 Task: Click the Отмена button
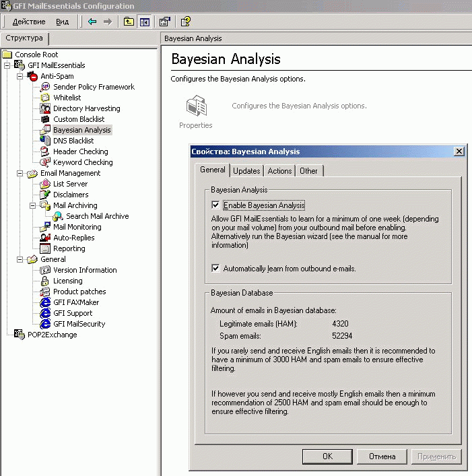tap(382, 456)
